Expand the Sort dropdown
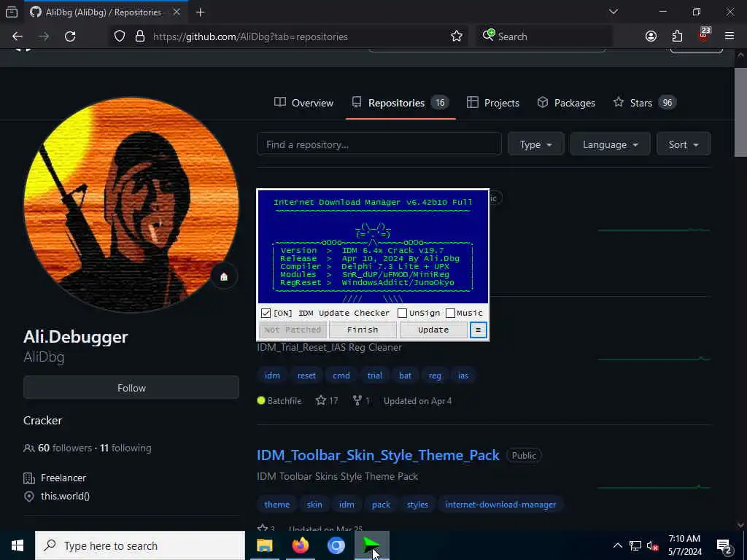747x560 pixels. click(684, 144)
